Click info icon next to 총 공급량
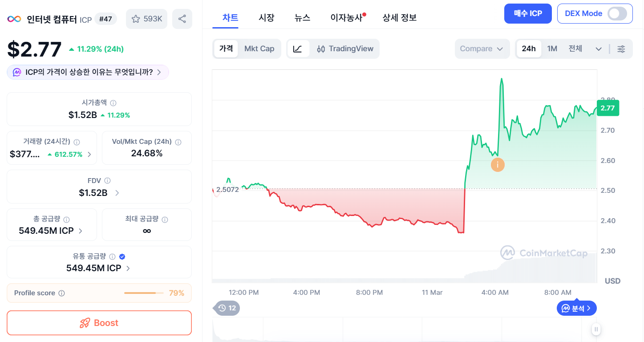644x342 pixels. click(66, 220)
